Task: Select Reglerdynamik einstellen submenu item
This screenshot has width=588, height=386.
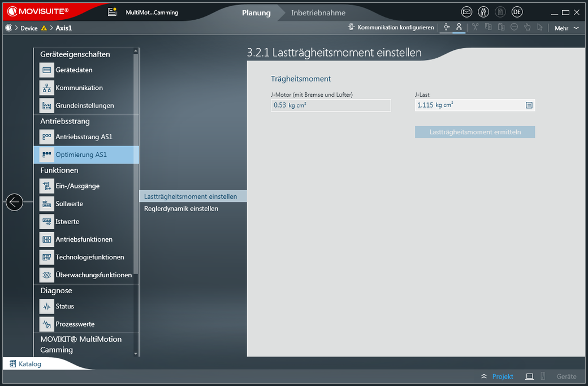Action: [x=181, y=209]
